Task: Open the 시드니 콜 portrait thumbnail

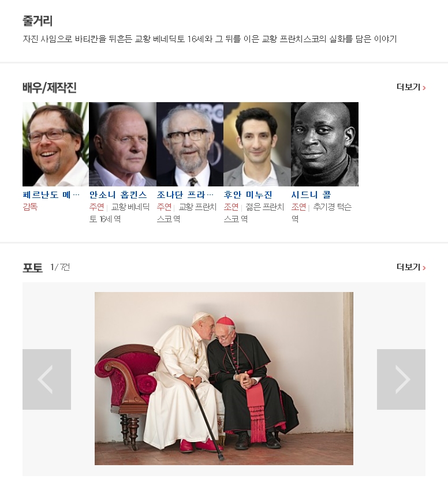Action: click(x=325, y=144)
